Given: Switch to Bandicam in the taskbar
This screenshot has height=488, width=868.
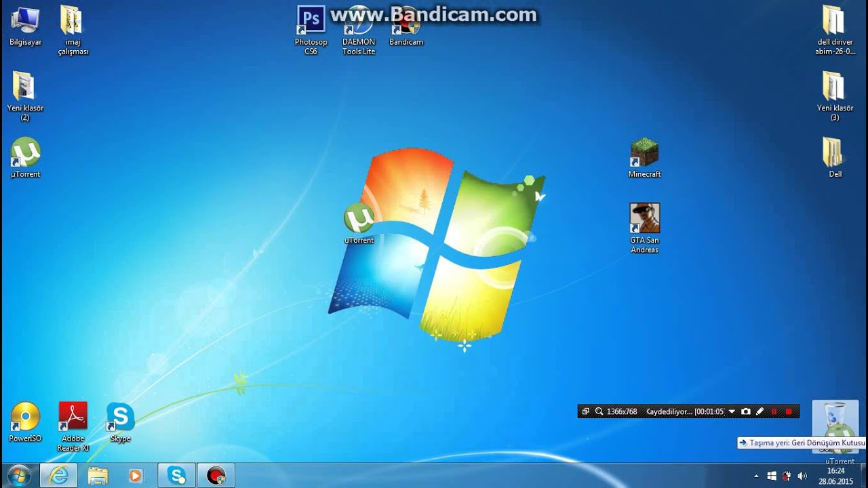Looking at the screenshot, I should point(216,476).
